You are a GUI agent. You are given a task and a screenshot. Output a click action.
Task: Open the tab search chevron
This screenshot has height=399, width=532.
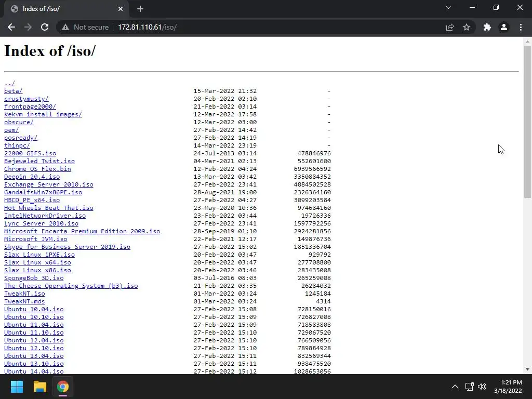pyautogui.click(x=448, y=7)
